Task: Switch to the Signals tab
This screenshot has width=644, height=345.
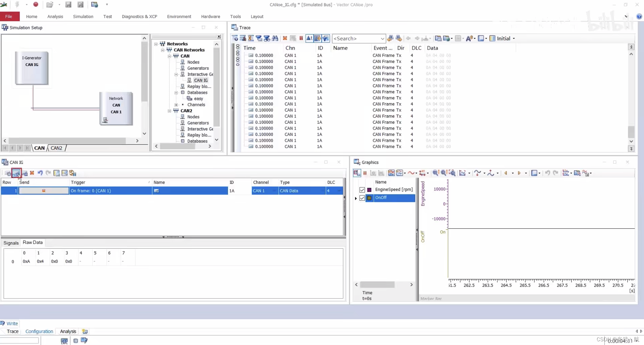Action: 11,243
